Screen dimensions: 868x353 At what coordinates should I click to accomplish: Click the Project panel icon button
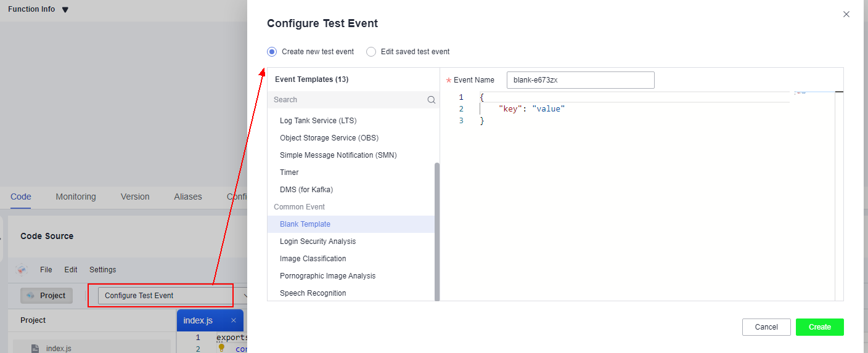(x=46, y=296)
